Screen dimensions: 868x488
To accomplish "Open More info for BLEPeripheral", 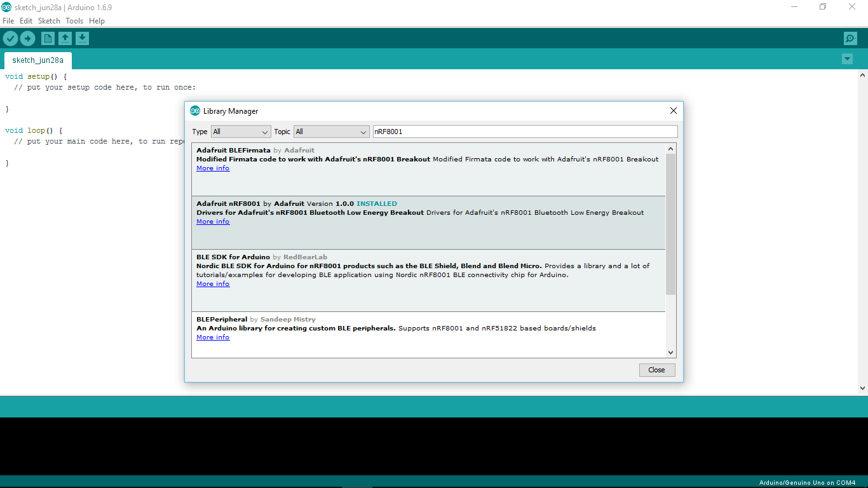I will click(x=213, y=337).
